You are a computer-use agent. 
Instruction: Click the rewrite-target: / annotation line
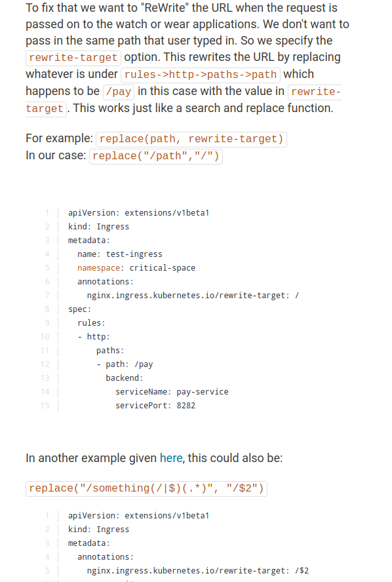point(193,296)
